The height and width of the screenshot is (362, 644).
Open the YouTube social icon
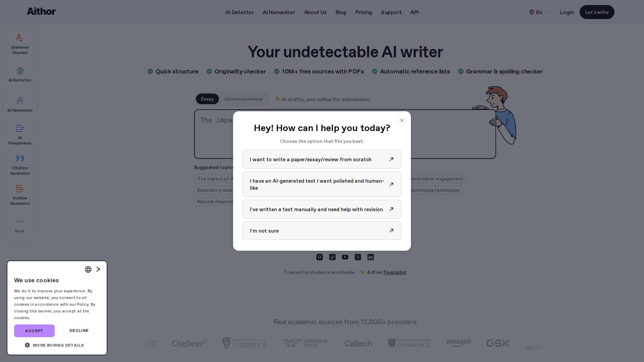(345, 257)
